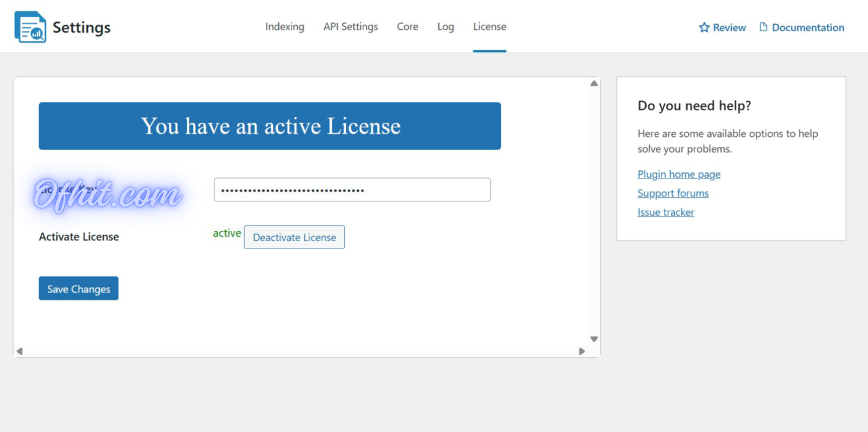Switch to the Indexing tab
Screen dimensions: 868x432
coord(285,27)
